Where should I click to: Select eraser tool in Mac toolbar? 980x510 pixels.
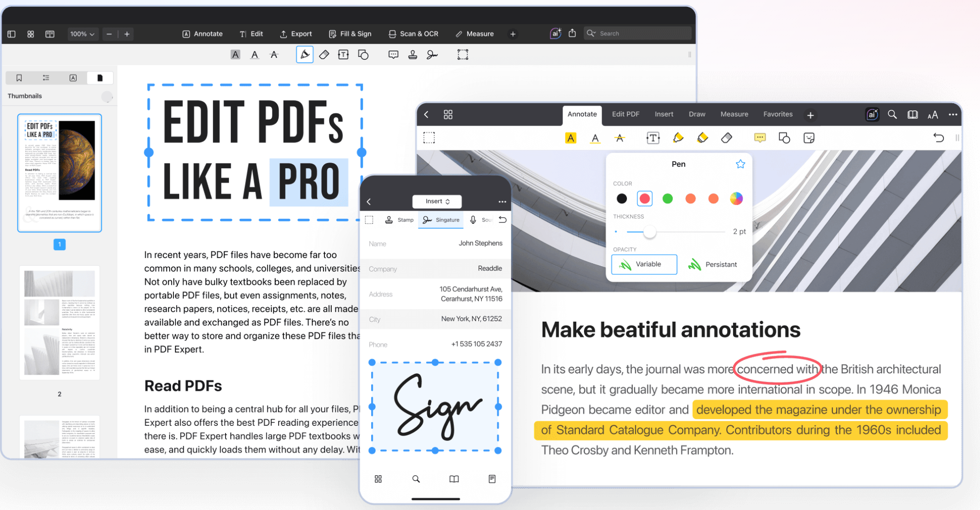(x=324, y=55)
